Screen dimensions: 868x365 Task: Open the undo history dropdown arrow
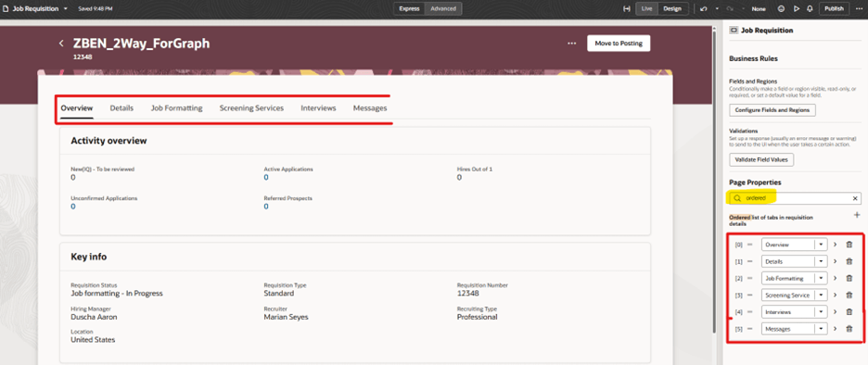click(x=718, y=9)
